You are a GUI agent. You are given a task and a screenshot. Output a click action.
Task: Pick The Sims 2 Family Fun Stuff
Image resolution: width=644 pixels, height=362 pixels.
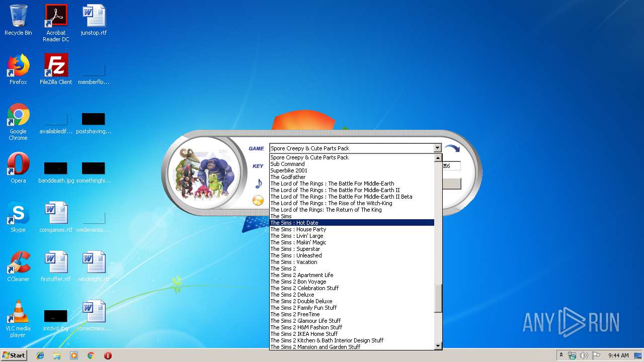[x=352, y=308]
